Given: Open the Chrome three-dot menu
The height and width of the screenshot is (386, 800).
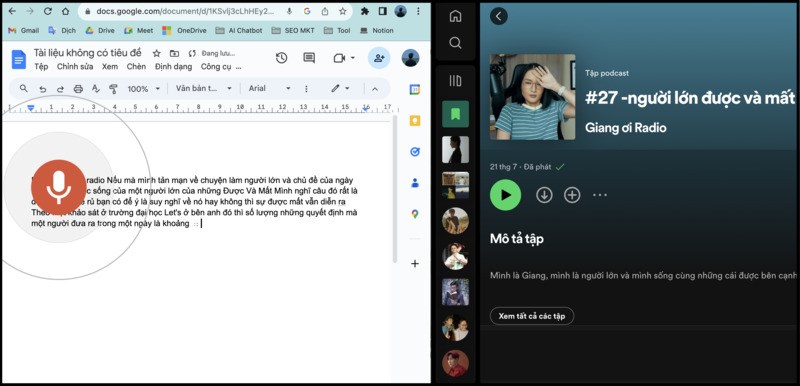Looking at the screenshot, I should coord(418,11).
